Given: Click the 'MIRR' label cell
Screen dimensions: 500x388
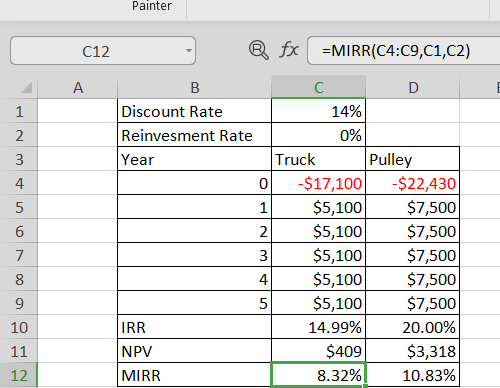Looking at the screenshot, I should pos(195,375).
